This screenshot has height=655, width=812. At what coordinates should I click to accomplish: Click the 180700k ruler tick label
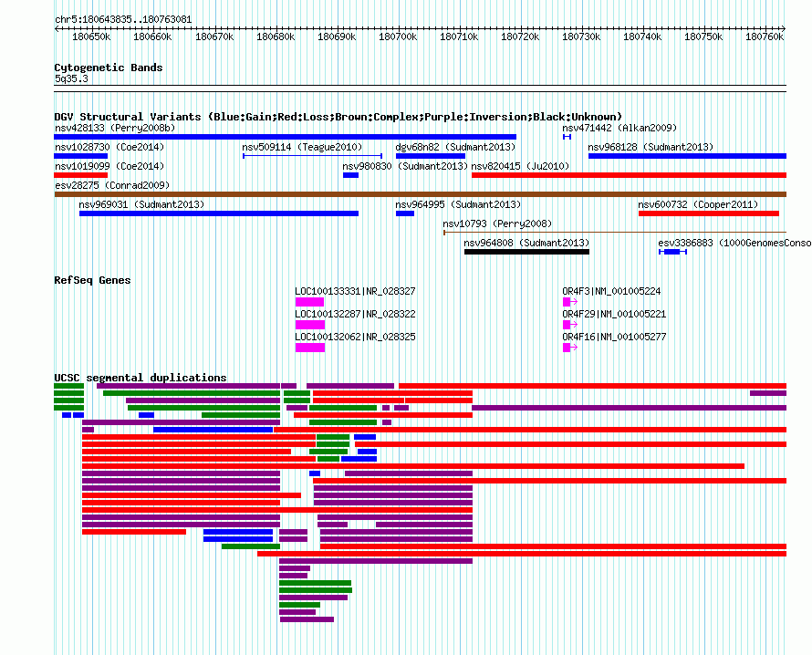tap(398, 36)
